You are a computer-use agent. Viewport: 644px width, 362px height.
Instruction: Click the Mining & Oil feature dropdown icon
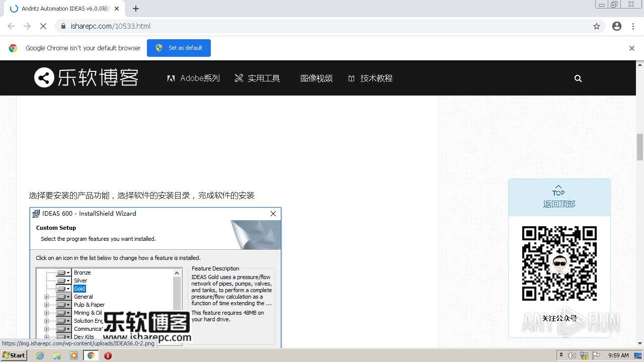click(64, 313)
